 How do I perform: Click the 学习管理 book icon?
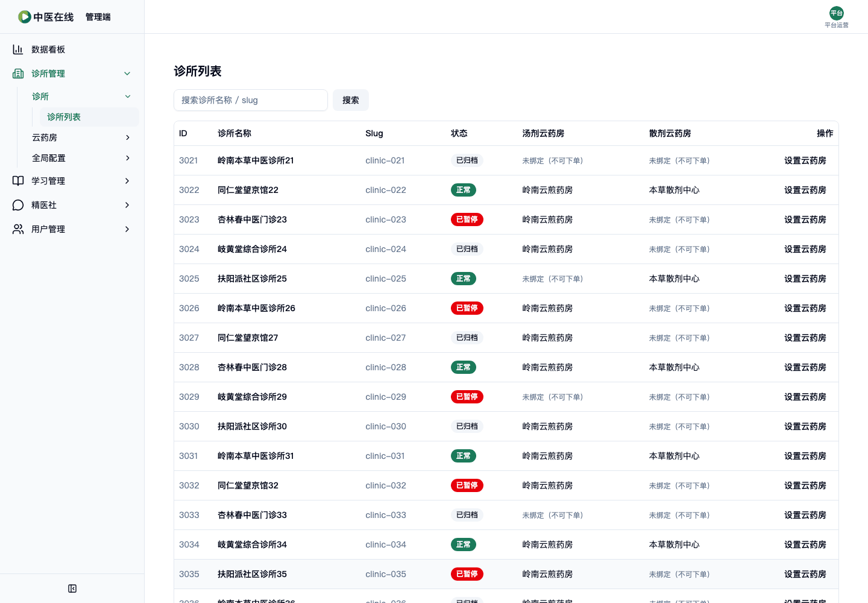click(x=18, y=181)
